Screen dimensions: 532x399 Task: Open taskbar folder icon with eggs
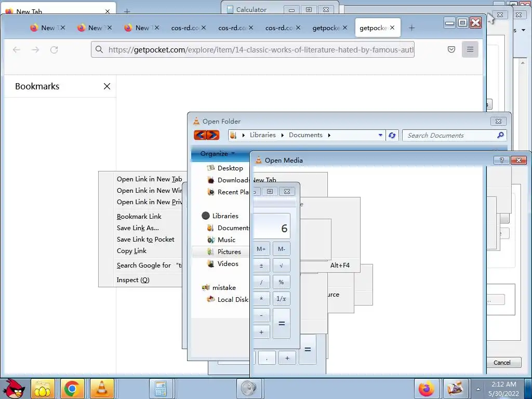tap(43, 389)
